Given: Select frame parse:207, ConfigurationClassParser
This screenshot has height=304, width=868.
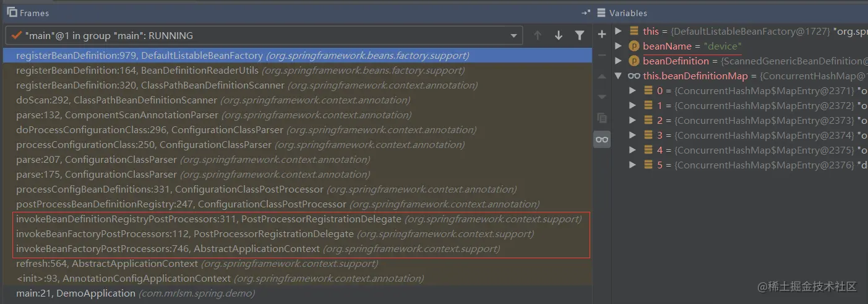Looking at the screenshot, I should (297, 160).
